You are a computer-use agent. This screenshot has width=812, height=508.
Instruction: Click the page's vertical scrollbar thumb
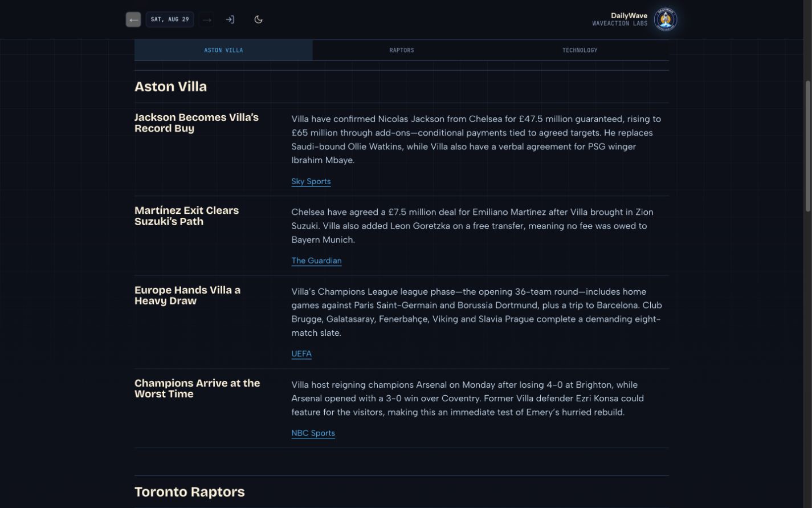click(807, 146)
